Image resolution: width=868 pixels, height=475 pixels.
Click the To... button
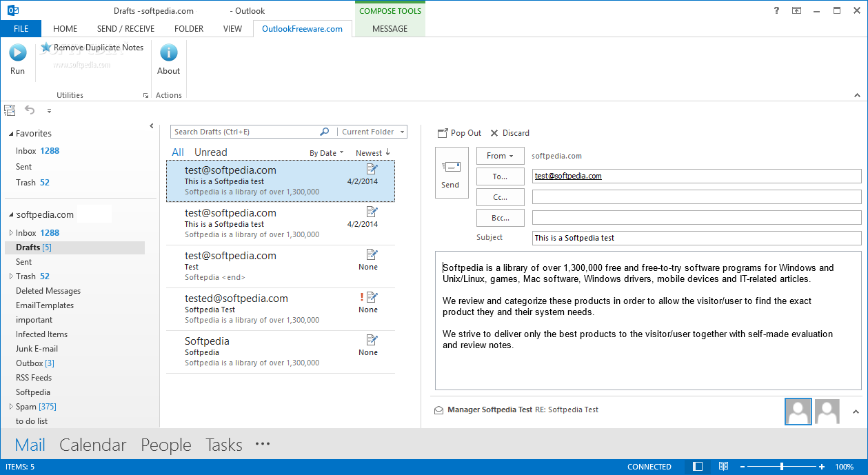pos(500,176)
